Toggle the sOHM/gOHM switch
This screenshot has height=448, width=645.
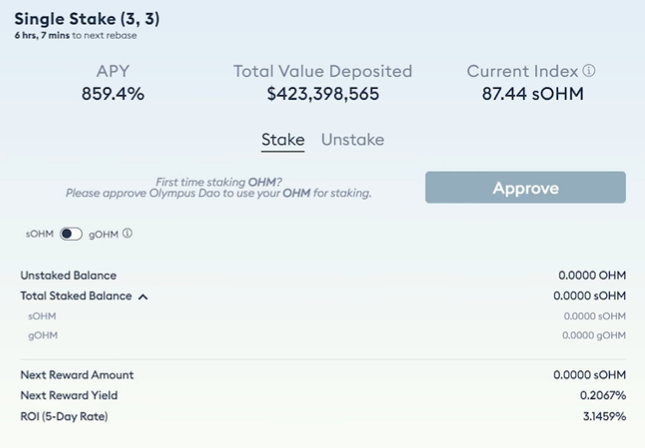tap(71, 234)
